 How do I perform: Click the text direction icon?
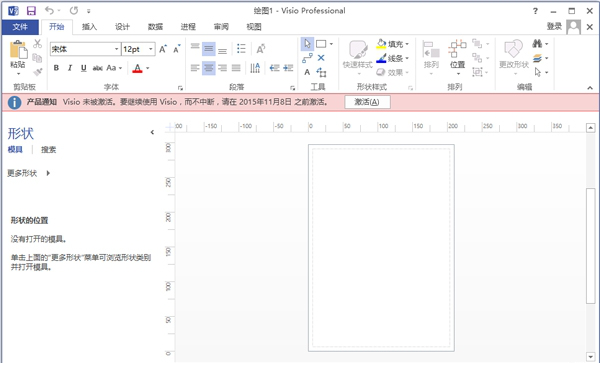[255, 68]
